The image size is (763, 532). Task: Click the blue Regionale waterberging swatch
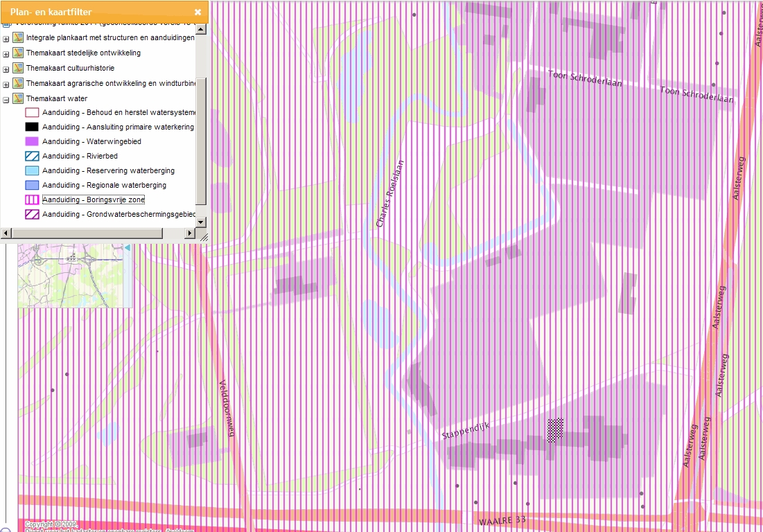pyautogui.click(x=32, y=185)
